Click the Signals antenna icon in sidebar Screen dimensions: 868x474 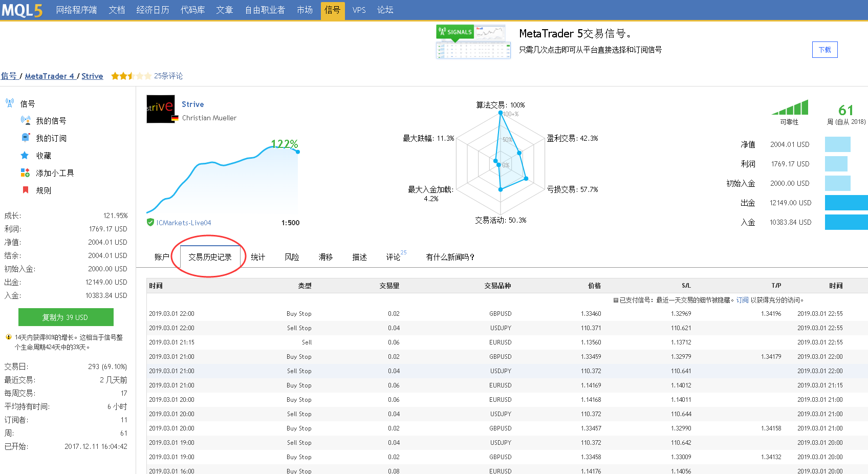(9, 103)
